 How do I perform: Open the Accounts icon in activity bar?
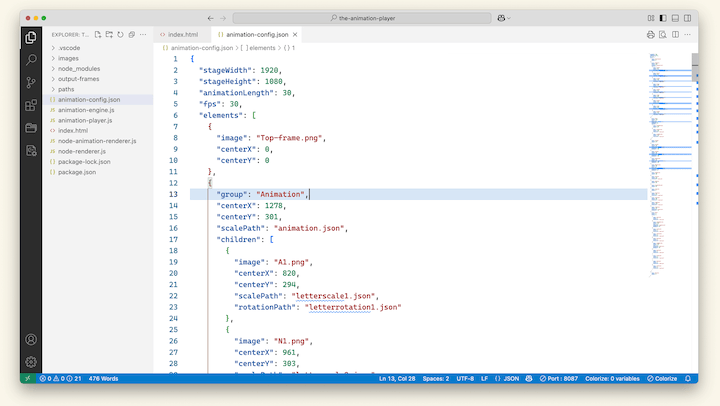[31, 340]
